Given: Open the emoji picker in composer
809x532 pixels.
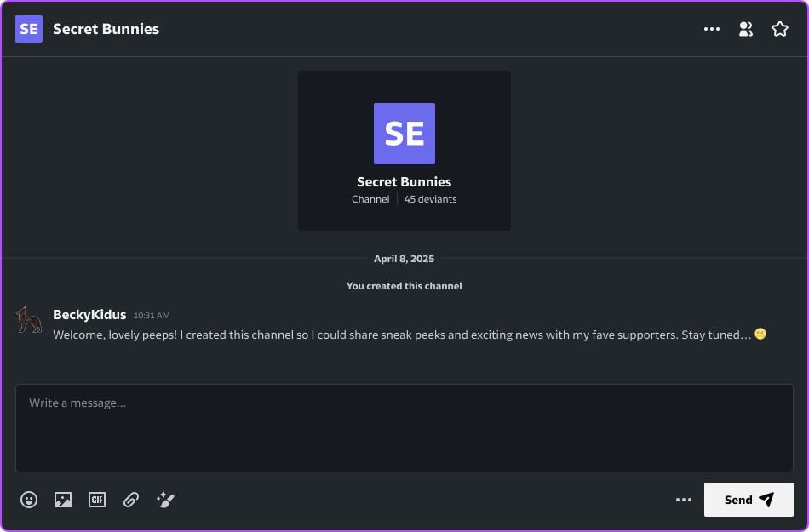Looking at the screenshot, I should tap(29, 500).
